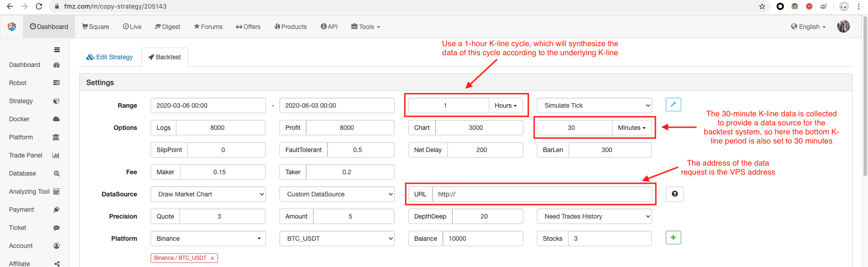Open the Simulate Tick mode dropdown
Viewport: 868px width, 267px height.
point(594,105)
